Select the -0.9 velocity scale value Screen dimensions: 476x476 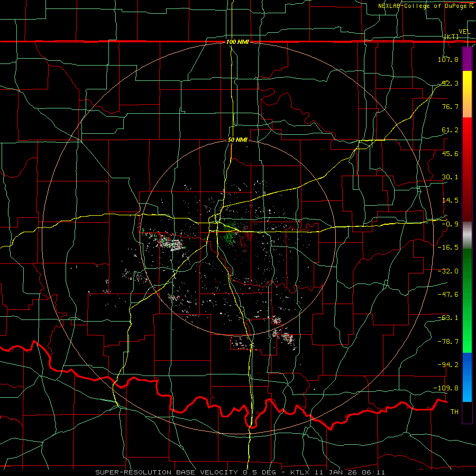[450, 224]
